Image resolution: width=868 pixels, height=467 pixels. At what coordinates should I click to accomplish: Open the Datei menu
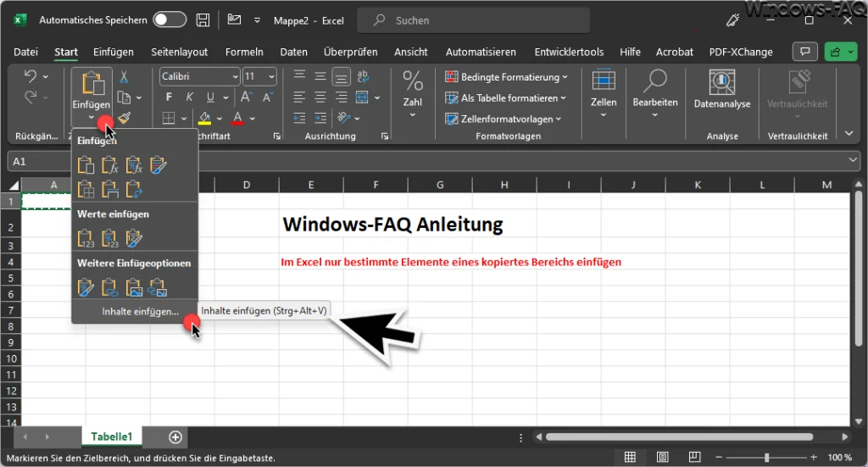25,52
